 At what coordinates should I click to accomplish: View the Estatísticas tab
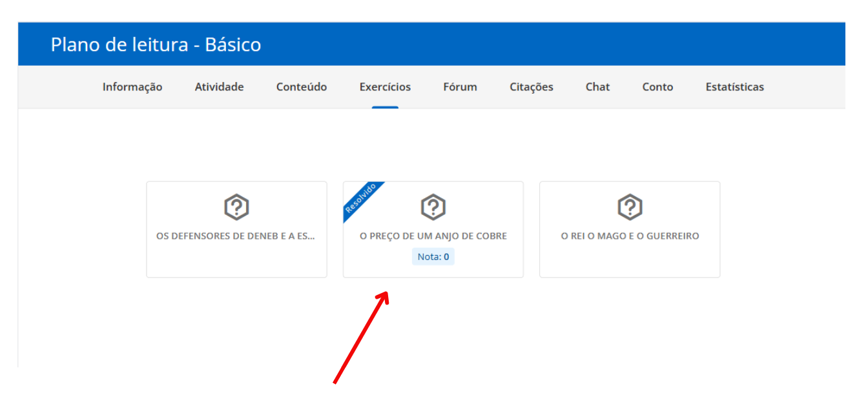(734, 87)
